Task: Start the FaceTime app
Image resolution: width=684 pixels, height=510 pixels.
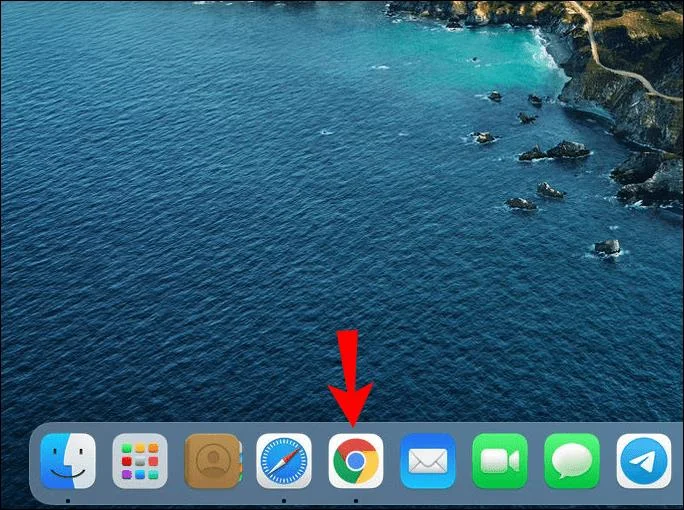Action: click(x=500, y=461)
